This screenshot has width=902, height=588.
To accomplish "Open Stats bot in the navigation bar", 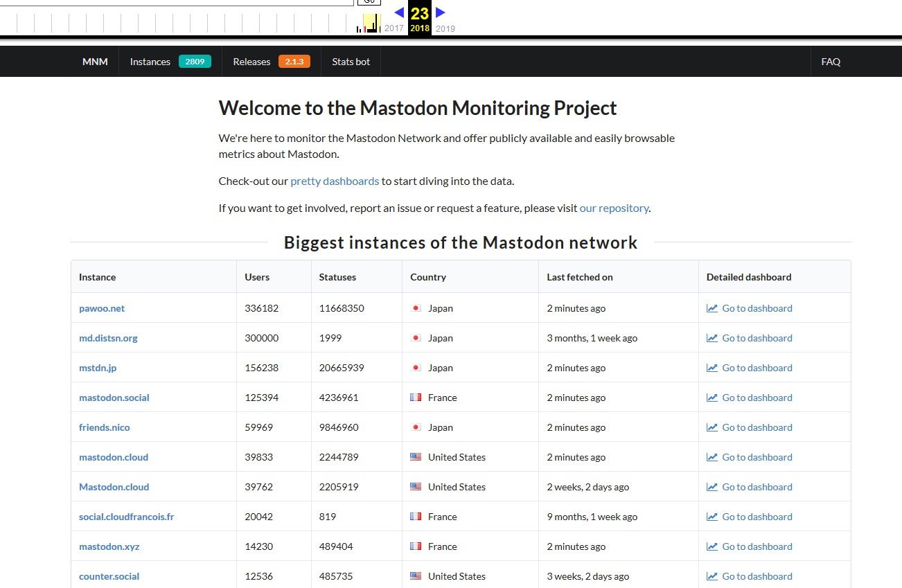I will [351, 62].
